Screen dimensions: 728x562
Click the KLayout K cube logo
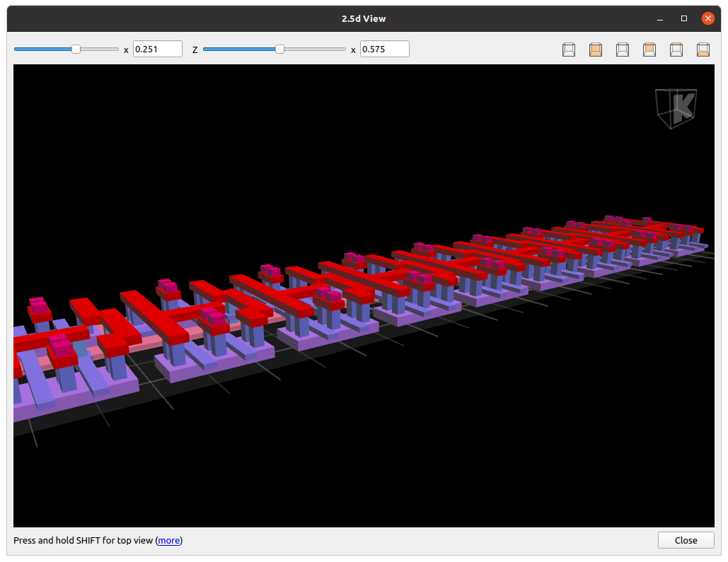pyautogui.click(x=676, y=108)
